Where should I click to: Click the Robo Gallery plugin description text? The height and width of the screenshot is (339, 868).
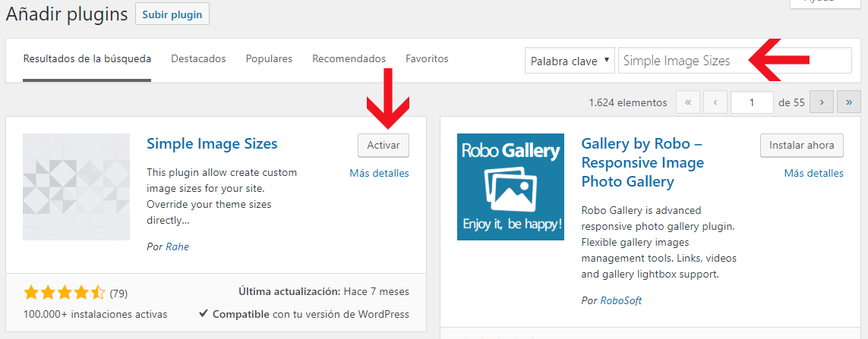coord(658,242)
